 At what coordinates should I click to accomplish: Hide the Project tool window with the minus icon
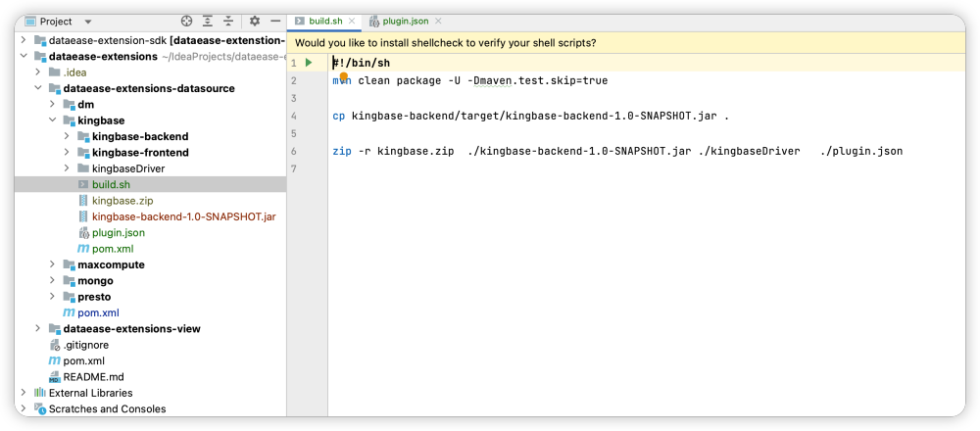273,22
